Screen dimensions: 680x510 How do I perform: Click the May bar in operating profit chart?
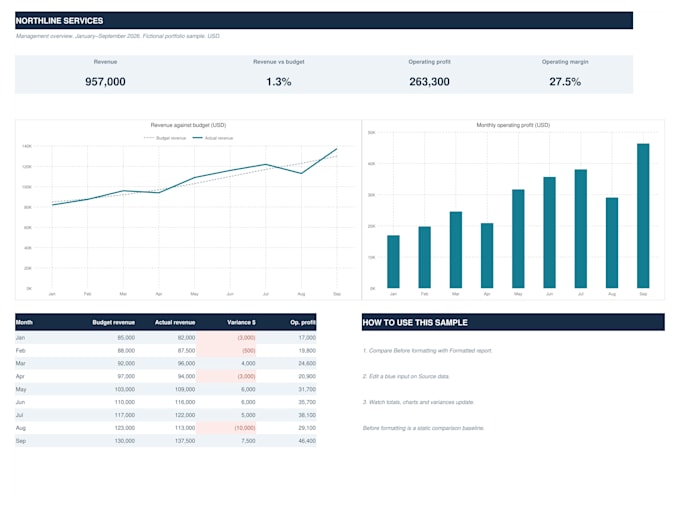point(518,239)
